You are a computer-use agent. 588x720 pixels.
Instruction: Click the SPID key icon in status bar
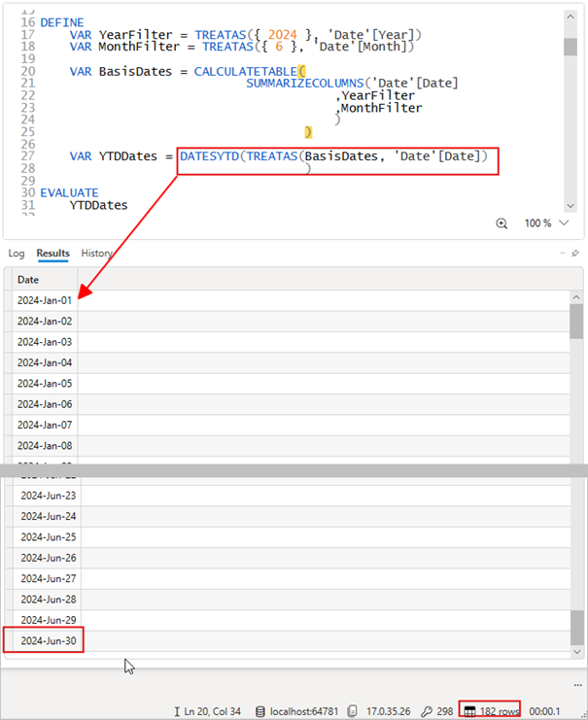tap(427, 711)
